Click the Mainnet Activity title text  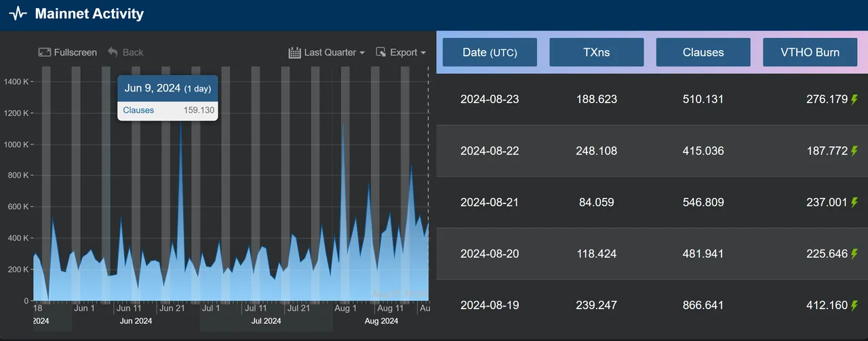tap(90, 14)
